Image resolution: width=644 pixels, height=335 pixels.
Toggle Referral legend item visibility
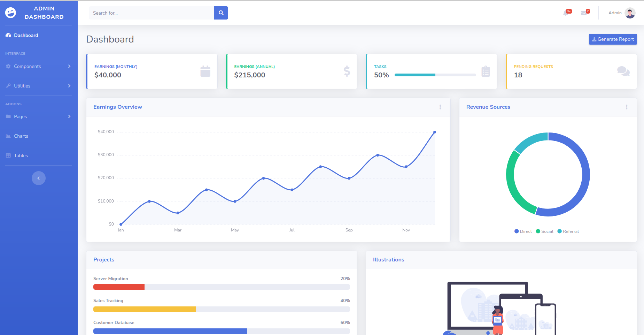click(568, 231)
